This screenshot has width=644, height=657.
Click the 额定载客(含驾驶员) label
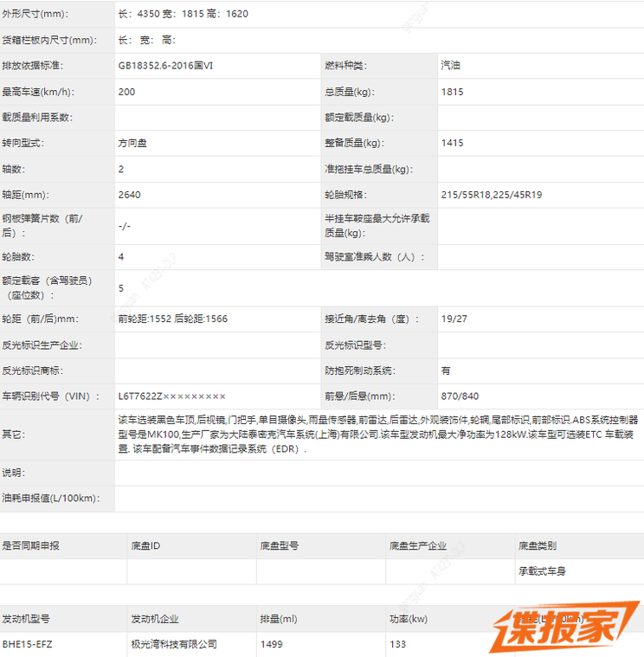click(x=47, y=288)
